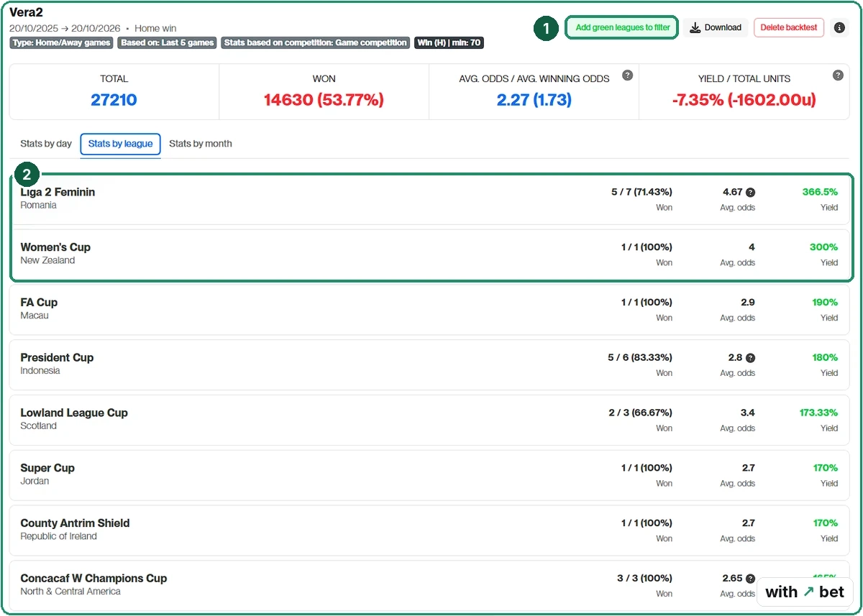Click help icon next to 4.67 avg. odds
This screenshot has height=616, width=863.
pyautogui.click(x=750, y=193)
